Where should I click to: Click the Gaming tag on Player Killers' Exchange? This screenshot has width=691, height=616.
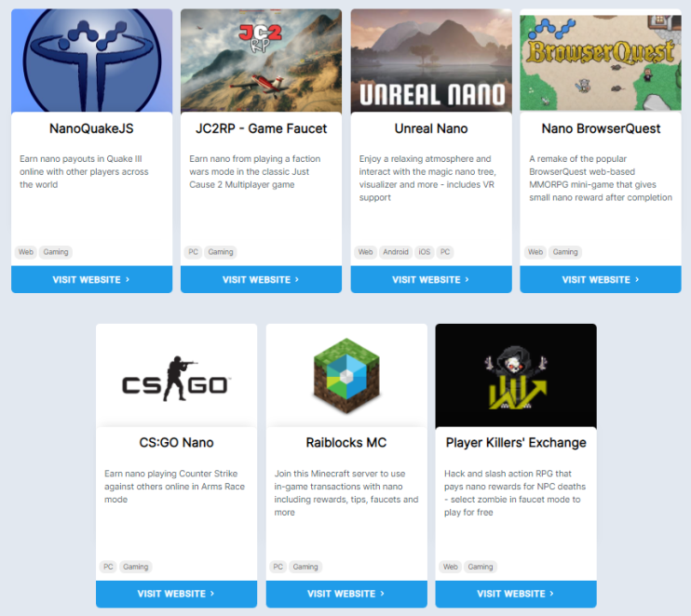point(481,567)
